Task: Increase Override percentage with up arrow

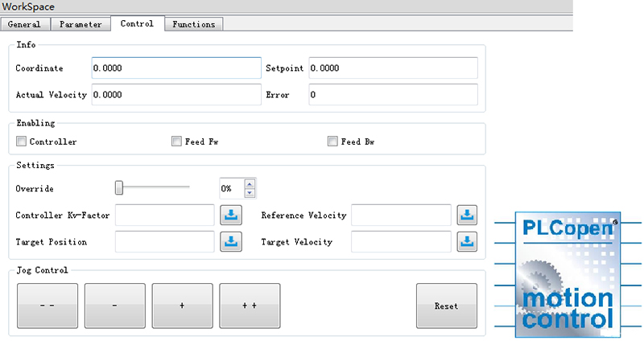Action: 250,184
